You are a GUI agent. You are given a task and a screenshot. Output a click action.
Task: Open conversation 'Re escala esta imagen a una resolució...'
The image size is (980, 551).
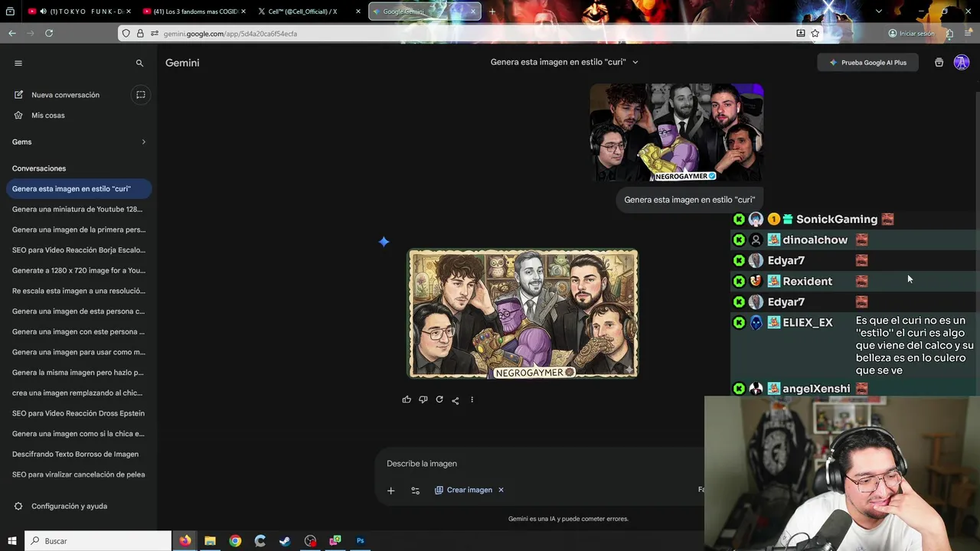coord(78,291)
